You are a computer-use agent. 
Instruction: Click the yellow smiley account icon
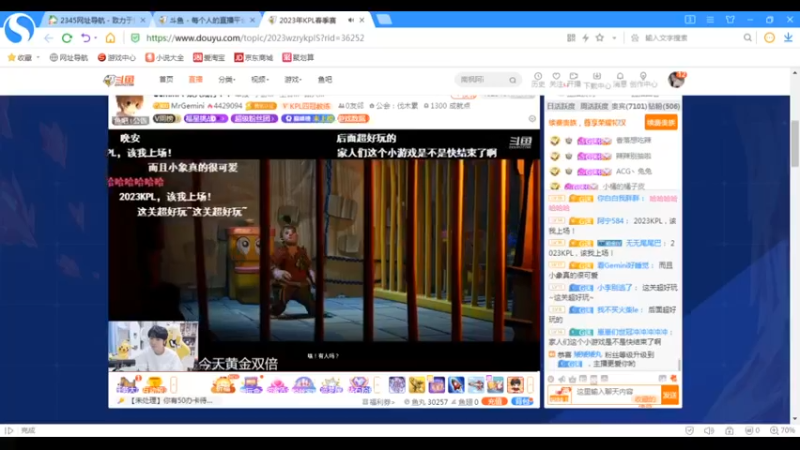(x=769, y=38)
